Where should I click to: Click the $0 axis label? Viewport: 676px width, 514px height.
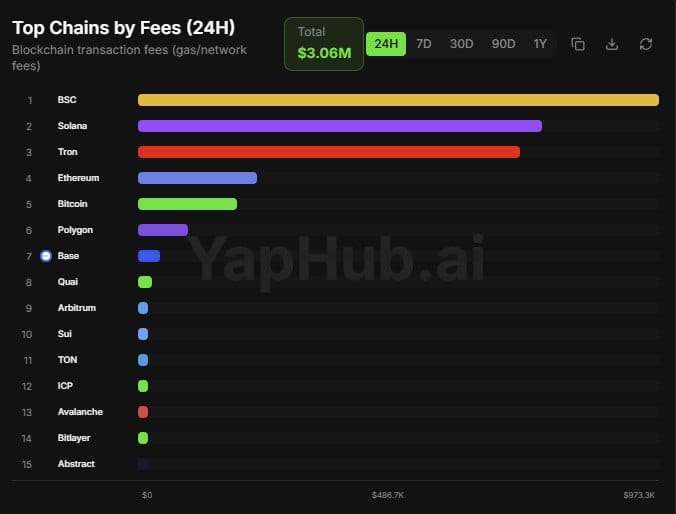coord(147,495)
